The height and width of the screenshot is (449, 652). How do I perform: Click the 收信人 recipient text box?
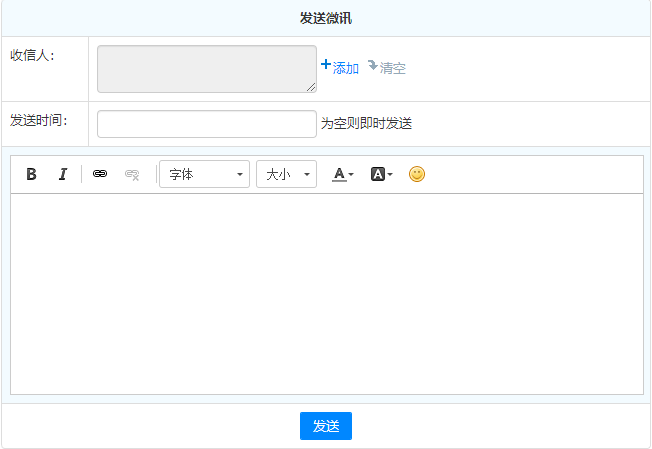coord(206,69)
